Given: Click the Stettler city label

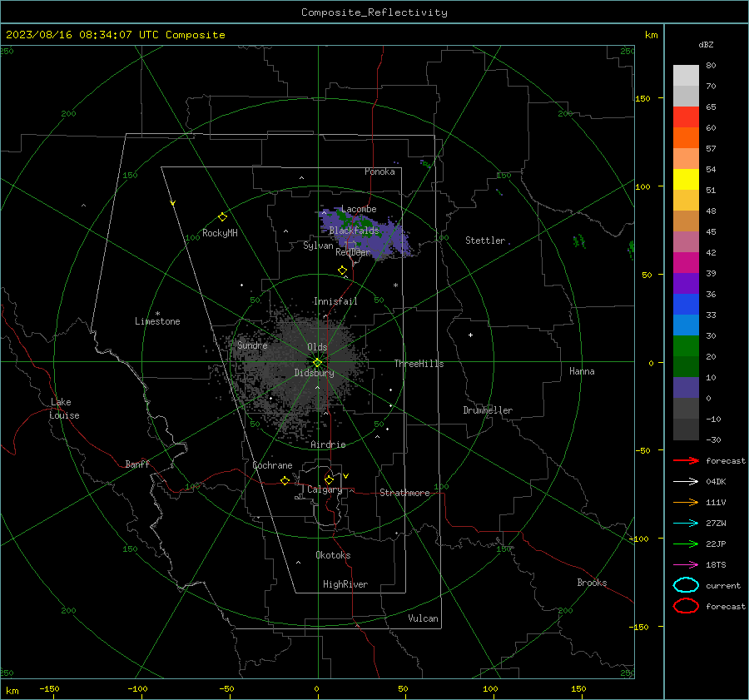Looking at the screenshot, I should 485,241.
